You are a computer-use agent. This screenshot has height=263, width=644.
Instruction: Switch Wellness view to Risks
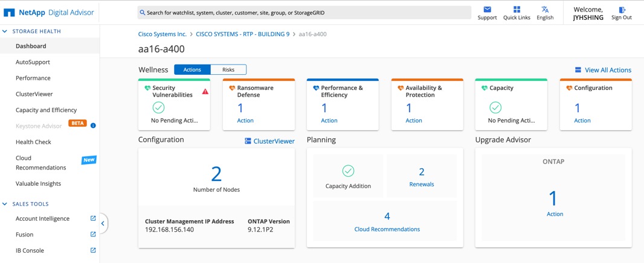click(x=228, y=70)
